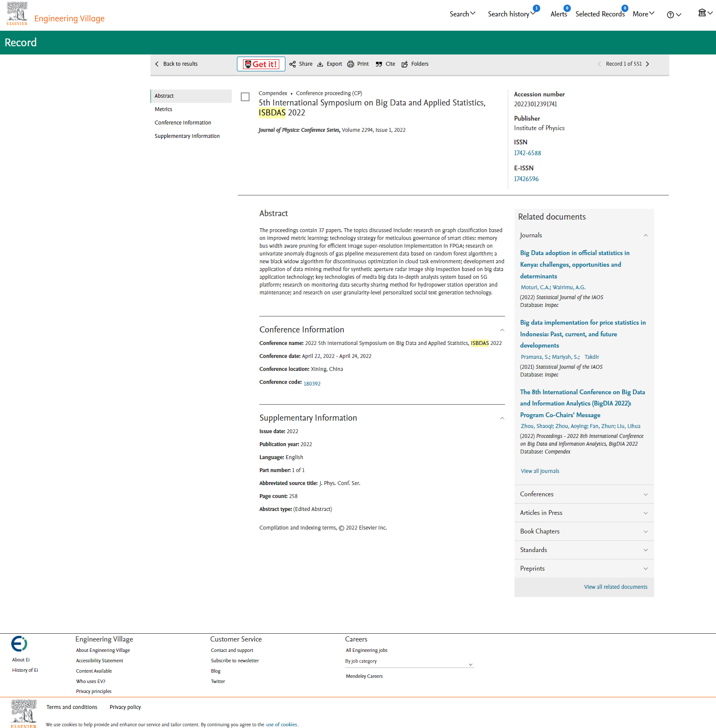Screen dimensions: 716x728
Task: Collapse the Journals related documents section
Action: point(646,236)
